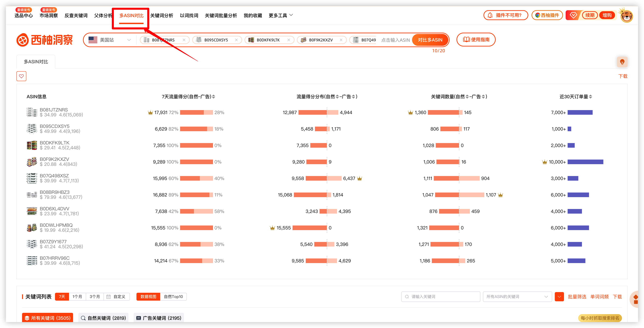Sort by 近30天订单量 column
This screenshot has height=328, width=644.
click(x=590, y=97)
